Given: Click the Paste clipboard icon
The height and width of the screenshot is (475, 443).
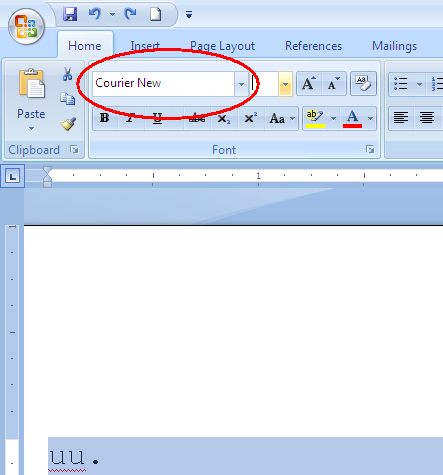Looking at the screenshot, I should (31, 83).
